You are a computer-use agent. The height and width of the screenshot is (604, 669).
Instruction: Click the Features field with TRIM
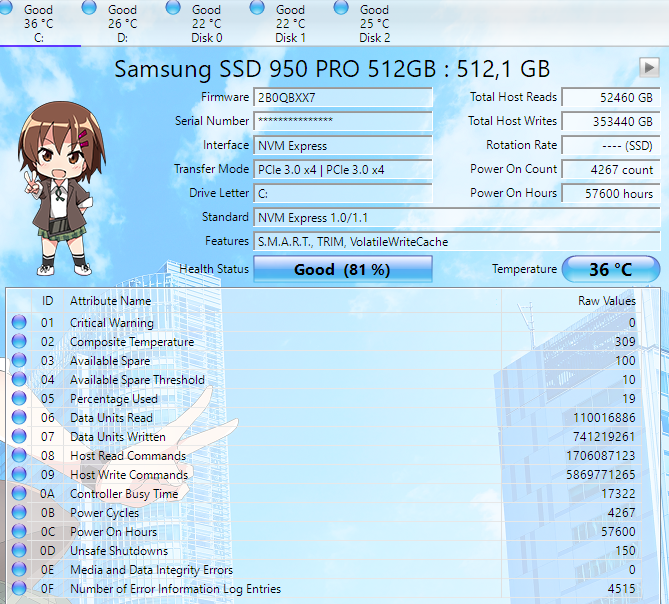[457, 242]
